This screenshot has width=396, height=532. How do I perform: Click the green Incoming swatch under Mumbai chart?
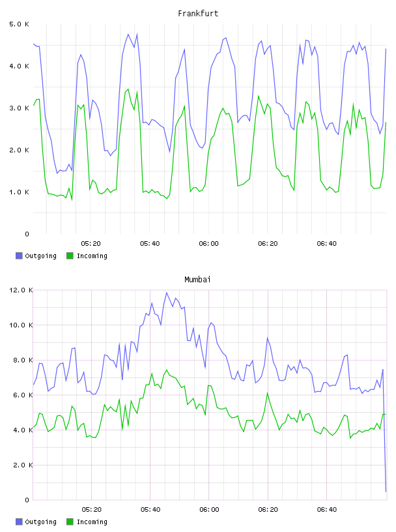(x=70, y=522)
